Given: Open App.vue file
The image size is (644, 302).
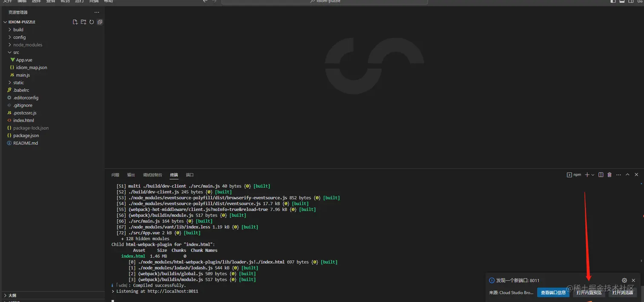Looking at the screenshot, I should tap(52, 60).
